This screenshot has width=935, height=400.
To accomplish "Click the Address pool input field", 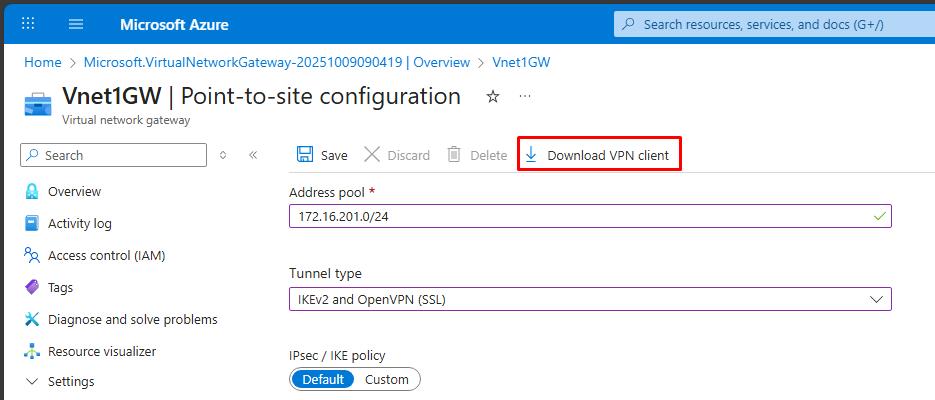I will [580, 216].
